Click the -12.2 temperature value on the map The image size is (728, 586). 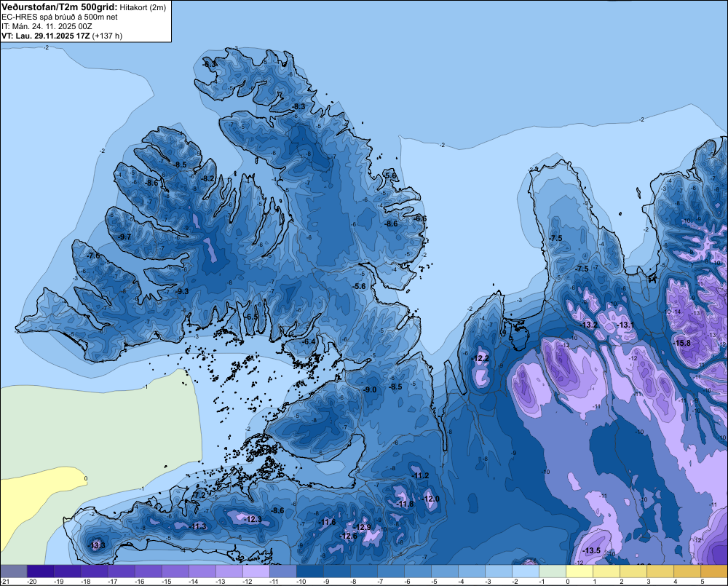(480, 358)
